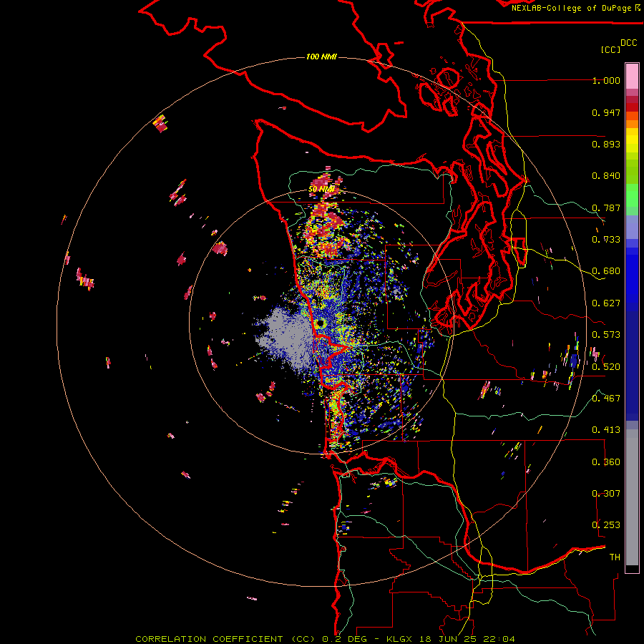The width and height of the screenshot is (644, 644).
Task: Click the NEXLAB-College of DuPage label
Action: coord(571,8)
